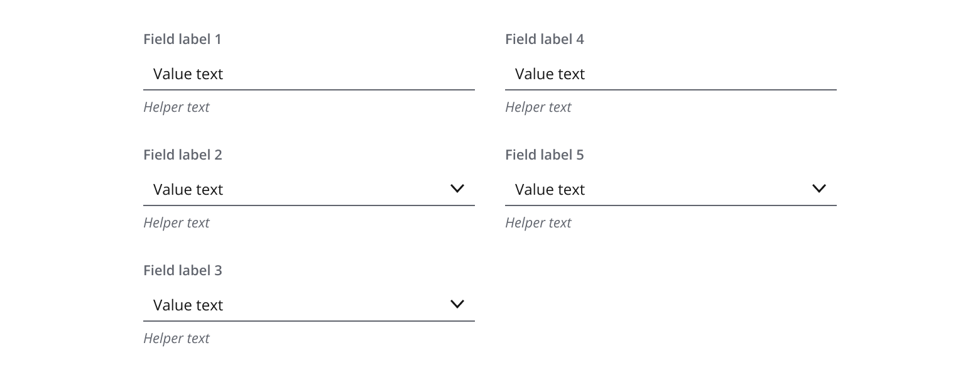Click the helper text below Field label 4
This screenshot has width=980, height=377.
(538, 107)
